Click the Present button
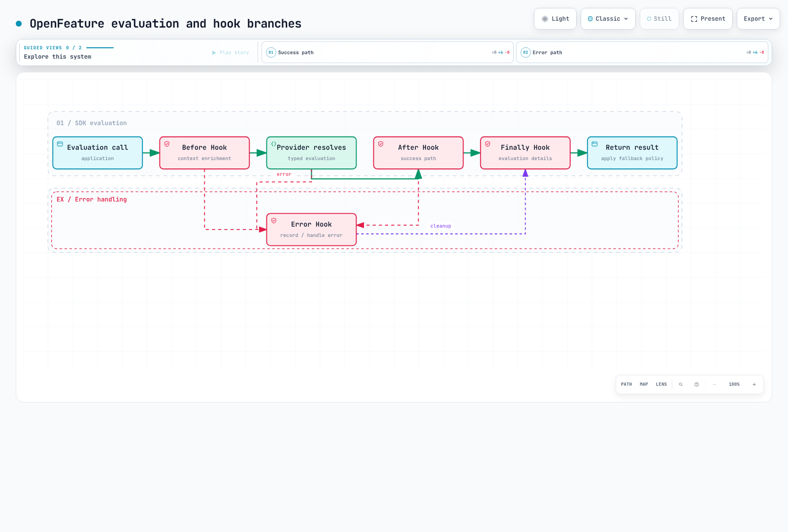The height and width of the screenshot is (532, 788). pos(708,19)
